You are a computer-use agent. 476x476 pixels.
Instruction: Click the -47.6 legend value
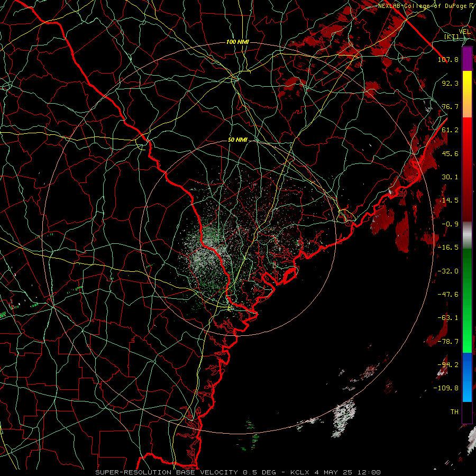[x=448, y=295]
